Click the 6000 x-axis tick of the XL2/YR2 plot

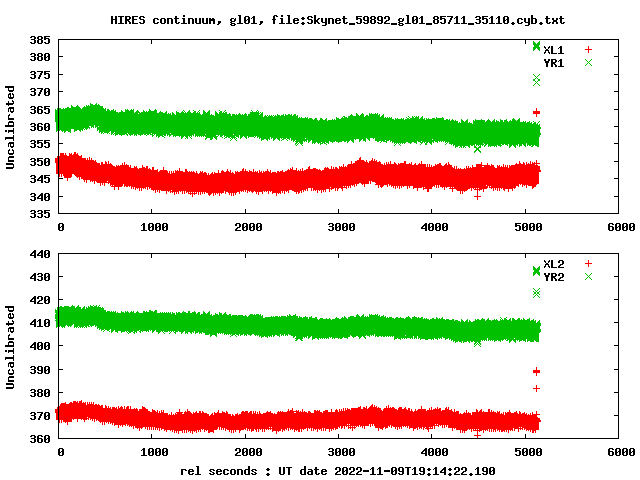621,452
